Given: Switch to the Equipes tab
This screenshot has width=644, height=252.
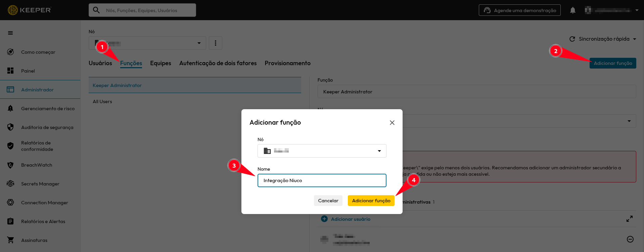Looking at the screenshot, I should pyautogui.click(x=160, y=63).
